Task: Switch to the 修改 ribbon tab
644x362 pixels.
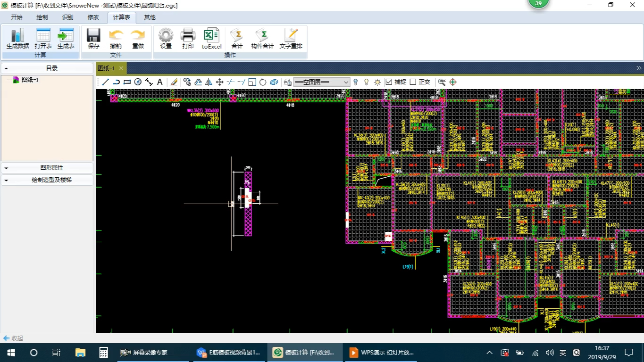Action: (x=93, y=17)
